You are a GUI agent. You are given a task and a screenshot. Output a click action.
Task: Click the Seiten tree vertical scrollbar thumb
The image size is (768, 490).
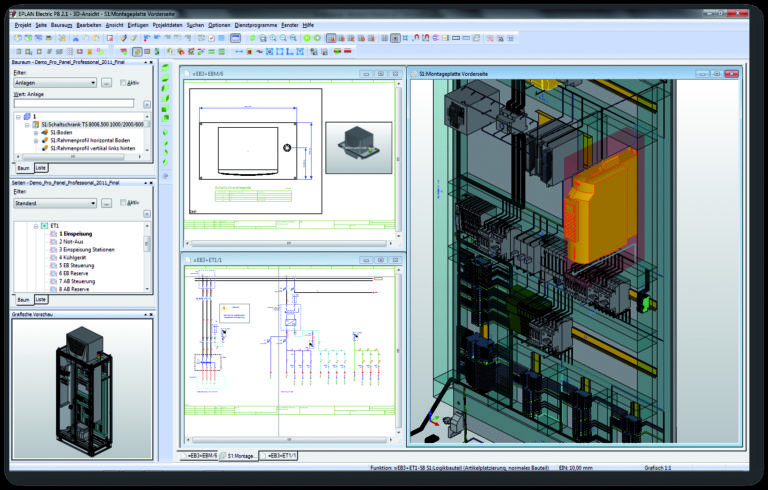pos(147,244)
